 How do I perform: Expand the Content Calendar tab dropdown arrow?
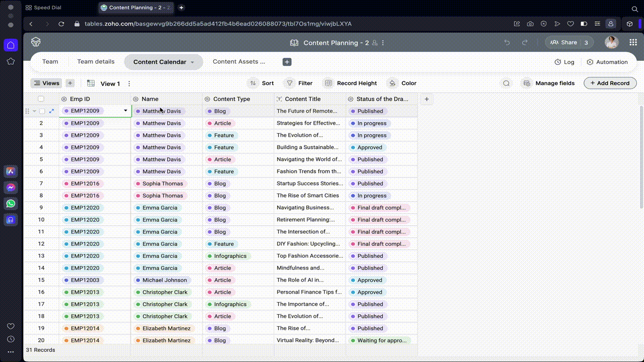coord(192,62)
